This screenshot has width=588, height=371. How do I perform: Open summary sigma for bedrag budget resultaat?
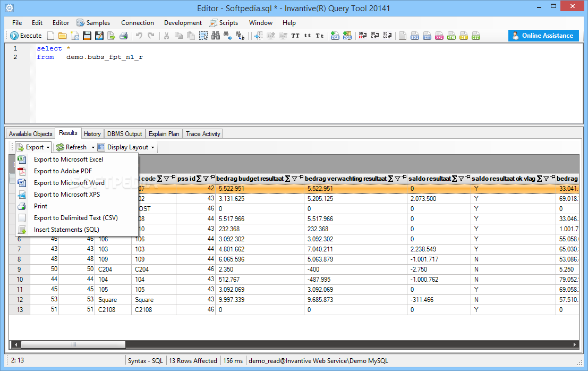pos(287,179)
